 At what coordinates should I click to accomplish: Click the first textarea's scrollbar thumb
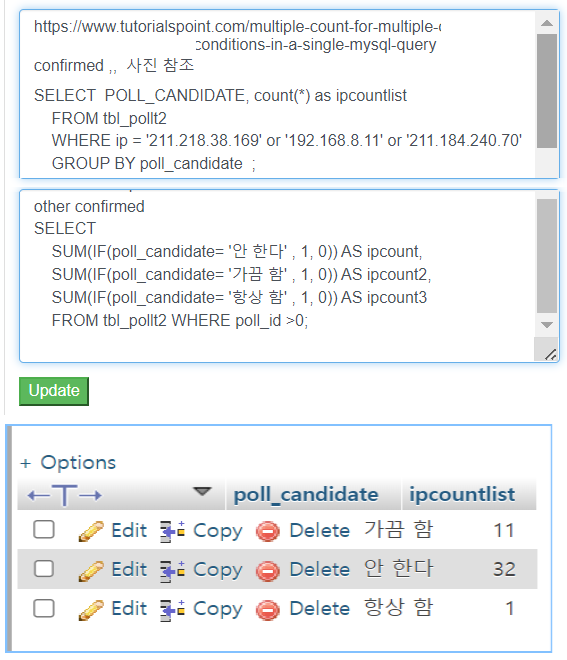[547, 91]
